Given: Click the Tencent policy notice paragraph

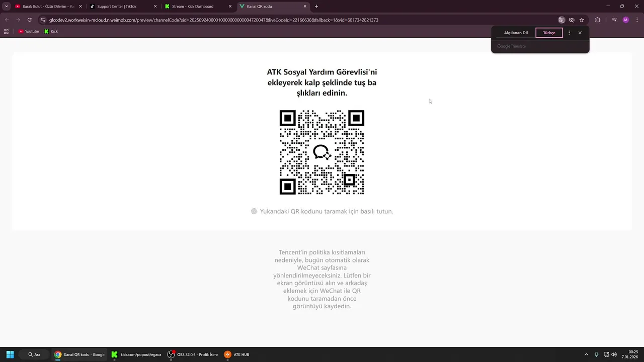Looking at the screenshot, I should (322, 279).
